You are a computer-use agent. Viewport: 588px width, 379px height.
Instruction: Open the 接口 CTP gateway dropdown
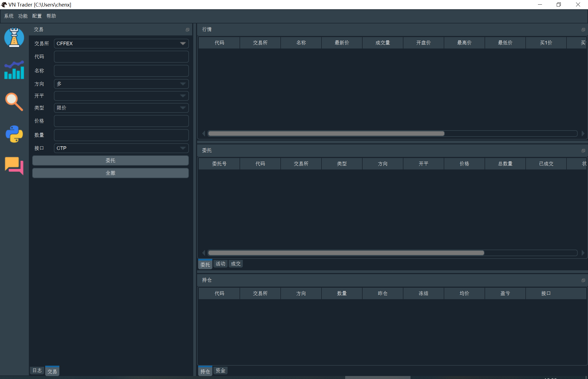click(121, 148)
